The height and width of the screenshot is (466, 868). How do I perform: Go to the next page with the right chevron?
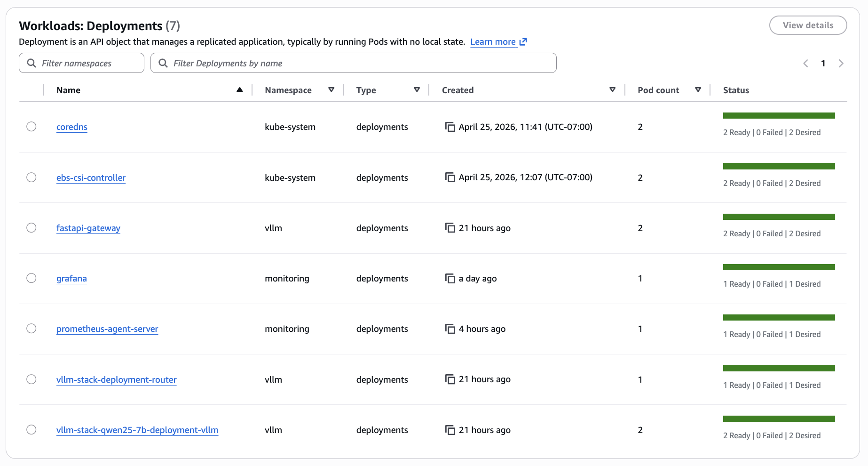pyautogui.click(x=841, y=63)
